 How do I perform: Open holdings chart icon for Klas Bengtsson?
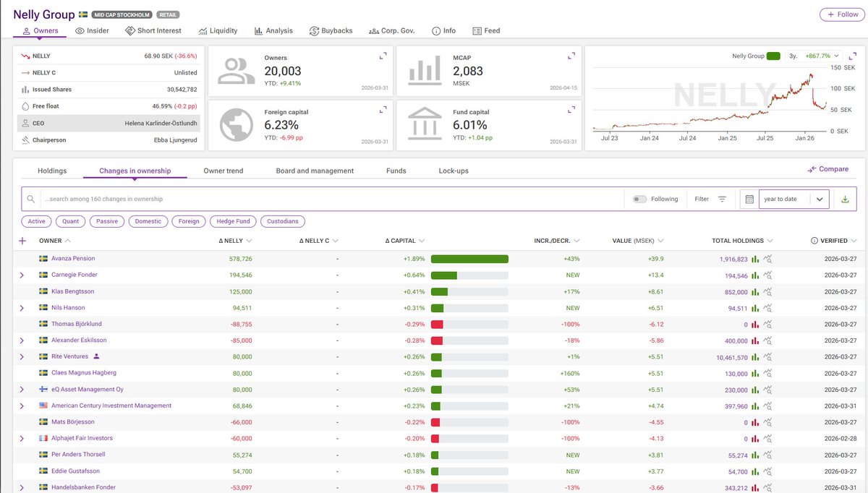[755, 292]
